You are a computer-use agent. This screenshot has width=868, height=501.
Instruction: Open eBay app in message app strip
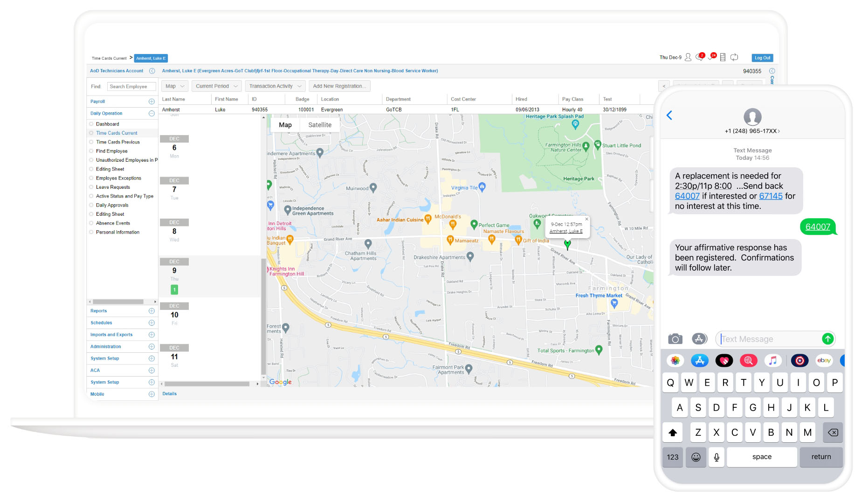tap(824, 360)
